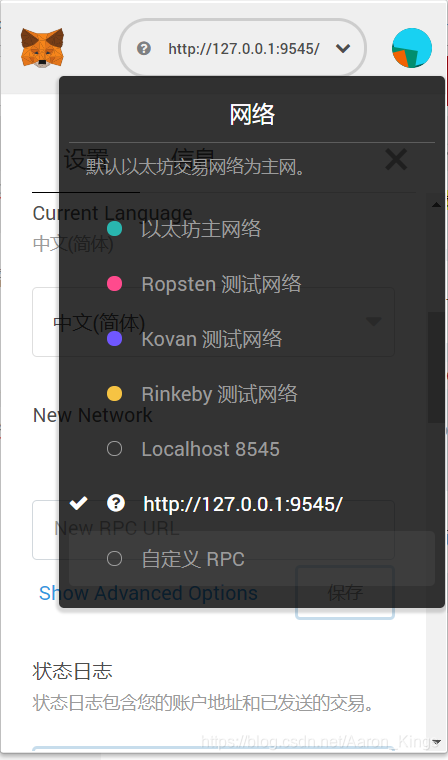Click the teal dot for 以太坊主网络
This screenshot has height=760, width=448.
coord(114,229)
